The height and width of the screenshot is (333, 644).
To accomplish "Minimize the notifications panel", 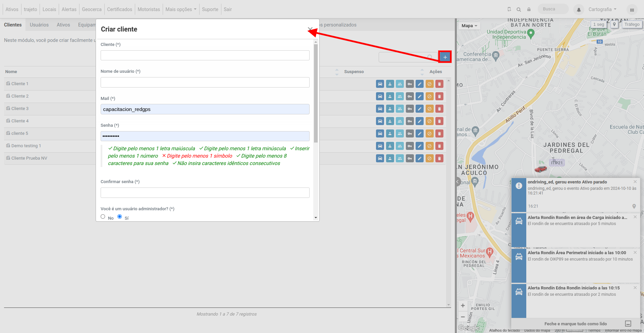I will click(628, 324).
